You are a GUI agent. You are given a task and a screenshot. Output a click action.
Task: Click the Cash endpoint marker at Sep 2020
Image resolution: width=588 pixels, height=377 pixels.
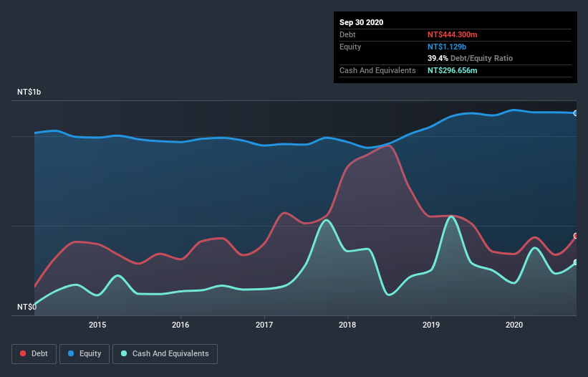[576, 262]
